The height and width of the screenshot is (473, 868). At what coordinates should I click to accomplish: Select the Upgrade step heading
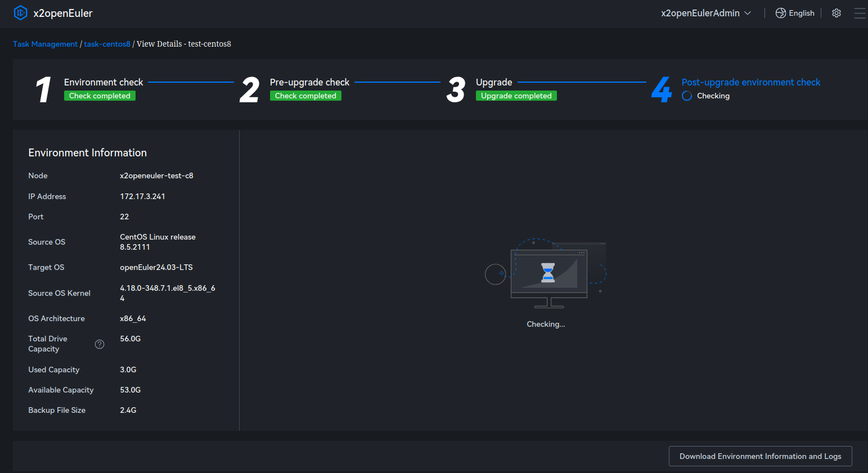[494, 82]
